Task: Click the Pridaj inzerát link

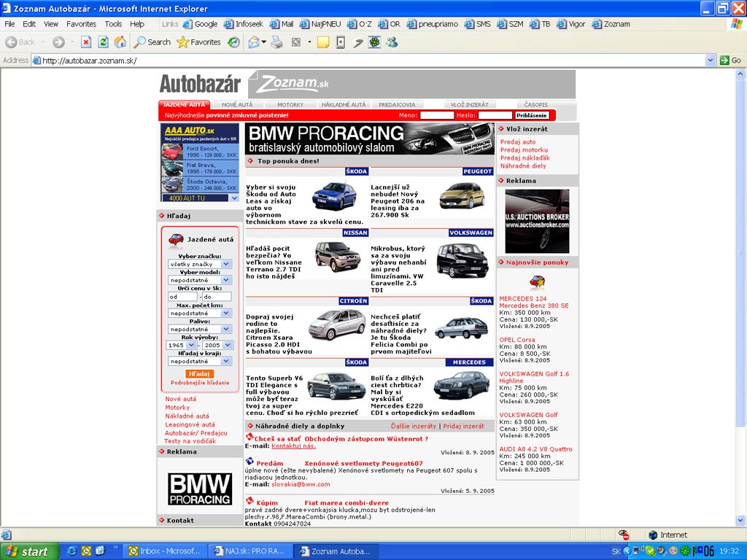Action: point(463,426)
